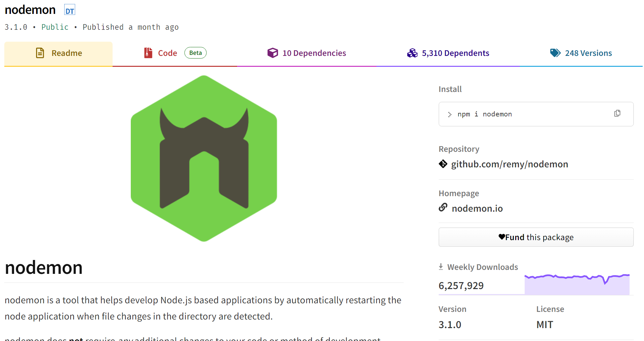Click the red Code file icon

(148, 53)
